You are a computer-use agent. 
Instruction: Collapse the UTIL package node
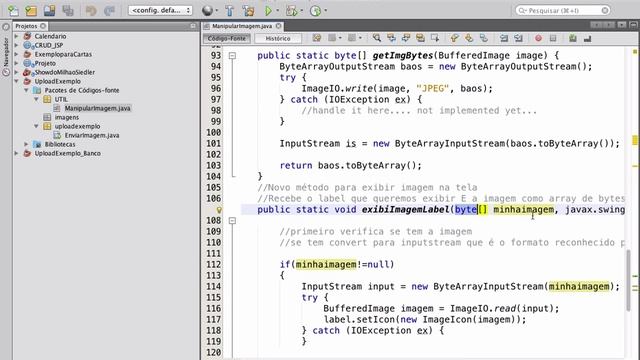36,99
